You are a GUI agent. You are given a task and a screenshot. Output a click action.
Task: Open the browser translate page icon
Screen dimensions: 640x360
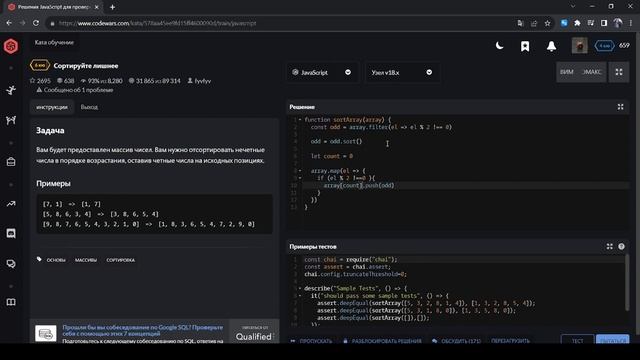point(520,23)
